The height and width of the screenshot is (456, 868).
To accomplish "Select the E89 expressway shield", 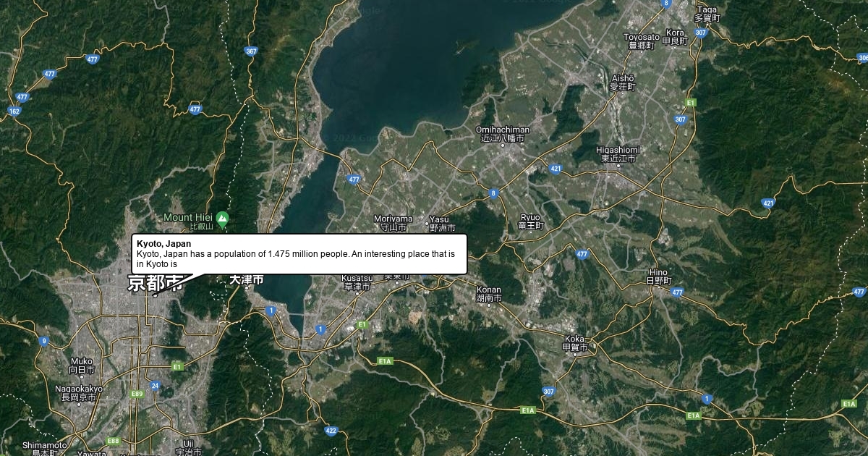I will click(137, 394).
